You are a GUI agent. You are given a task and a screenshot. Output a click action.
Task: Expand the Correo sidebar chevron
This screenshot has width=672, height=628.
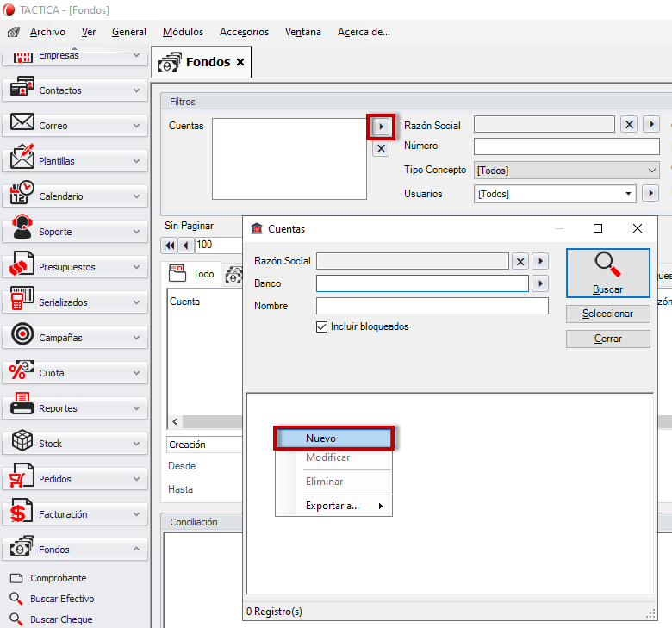tap(136, 126)
